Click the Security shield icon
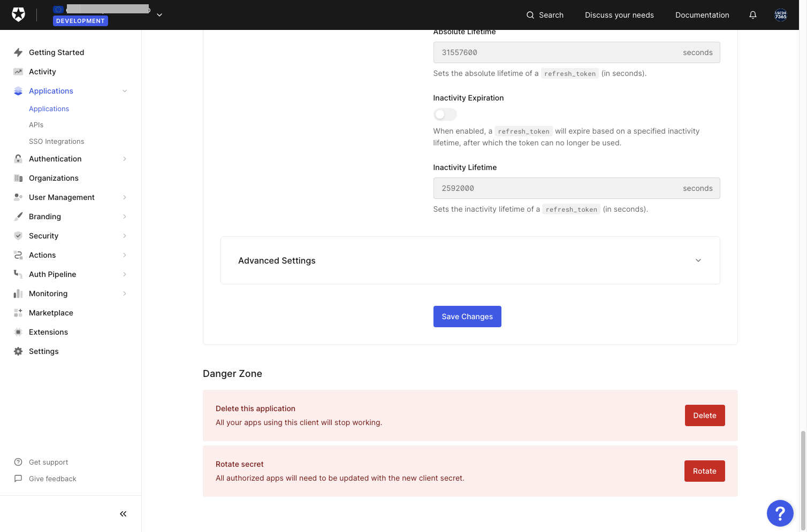The width and height of the screenshot is (807, 532). point(18,236)
